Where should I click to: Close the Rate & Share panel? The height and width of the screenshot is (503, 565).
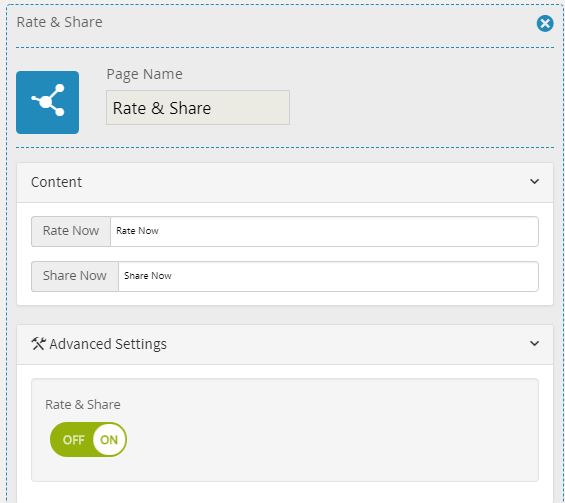click(x=544, y=24)
